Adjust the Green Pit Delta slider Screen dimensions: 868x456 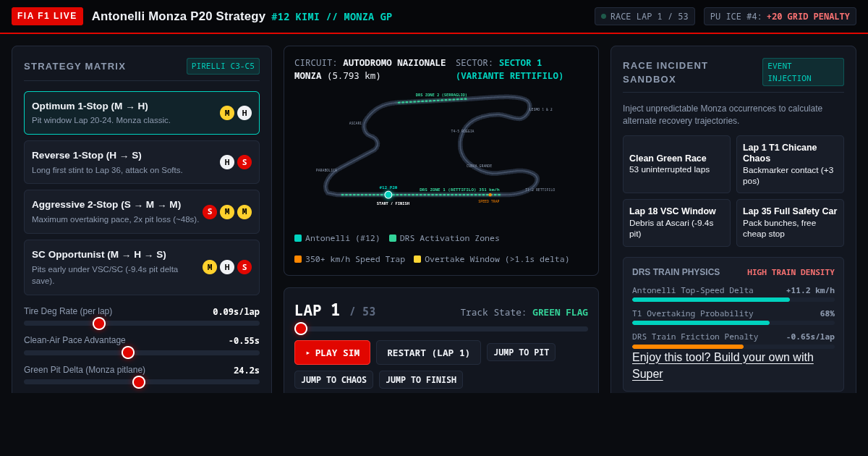[x=142, y=382]
